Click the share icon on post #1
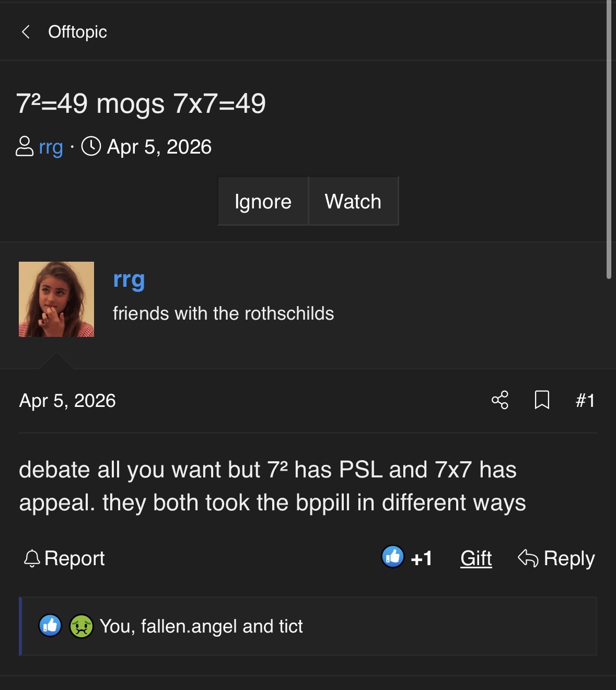The height and width of the screenshot is (690, 616). pyautogui.click(x=500, y=400)
